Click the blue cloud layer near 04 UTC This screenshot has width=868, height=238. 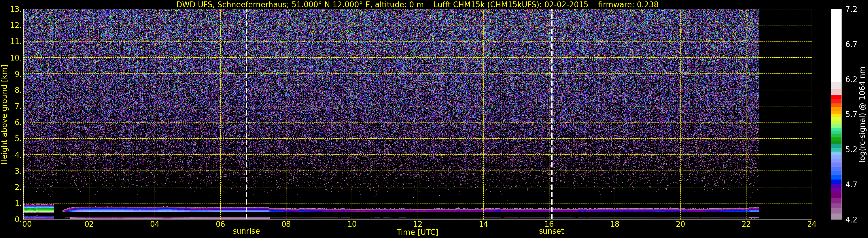pos(155,210)
